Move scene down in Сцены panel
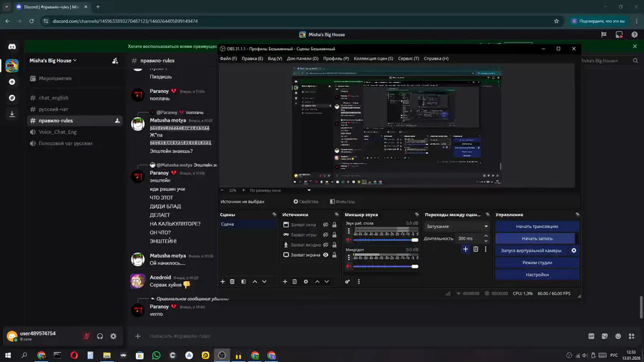 click(x=265, y=282)
